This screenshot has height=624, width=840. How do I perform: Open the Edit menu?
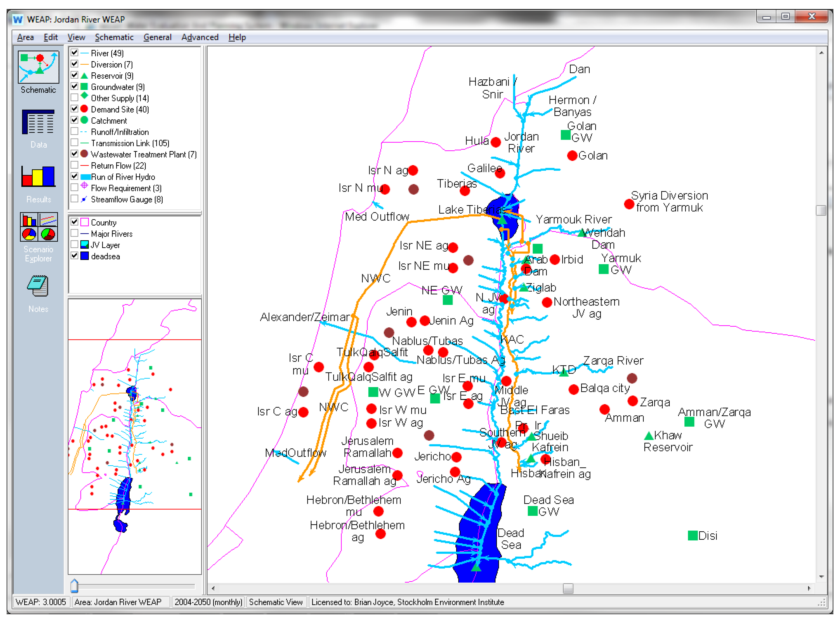(51, 37)
